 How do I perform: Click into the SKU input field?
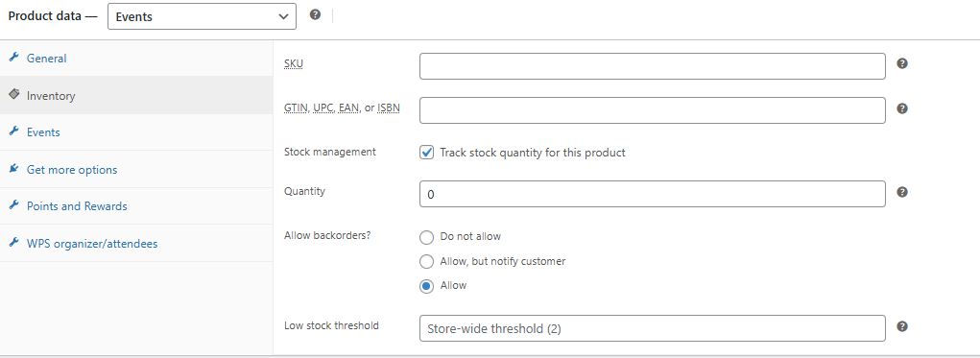click(x=653, y=66)
